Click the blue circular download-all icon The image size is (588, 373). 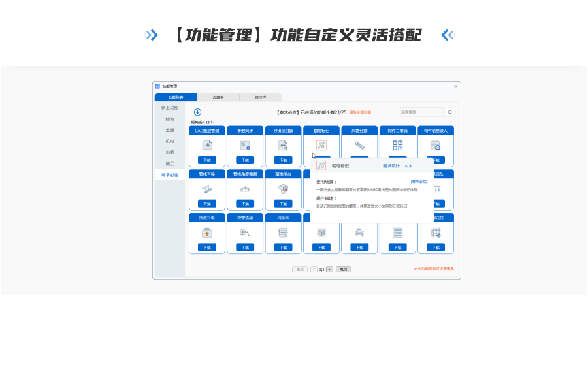[197, 112]
